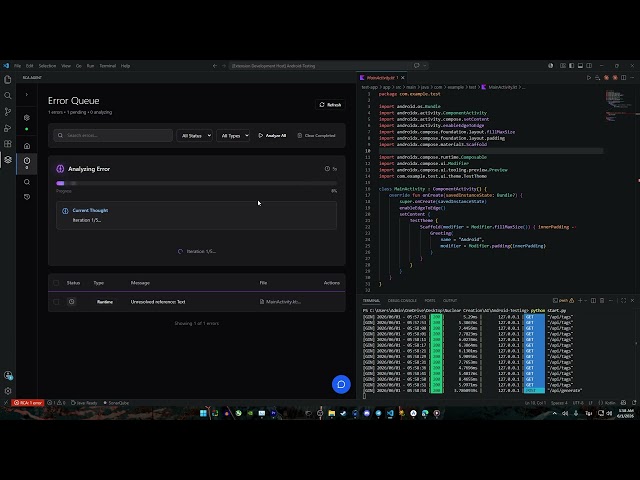640x480 pixels.
Task: Click the Analyze All button
Action: [272, 136]
